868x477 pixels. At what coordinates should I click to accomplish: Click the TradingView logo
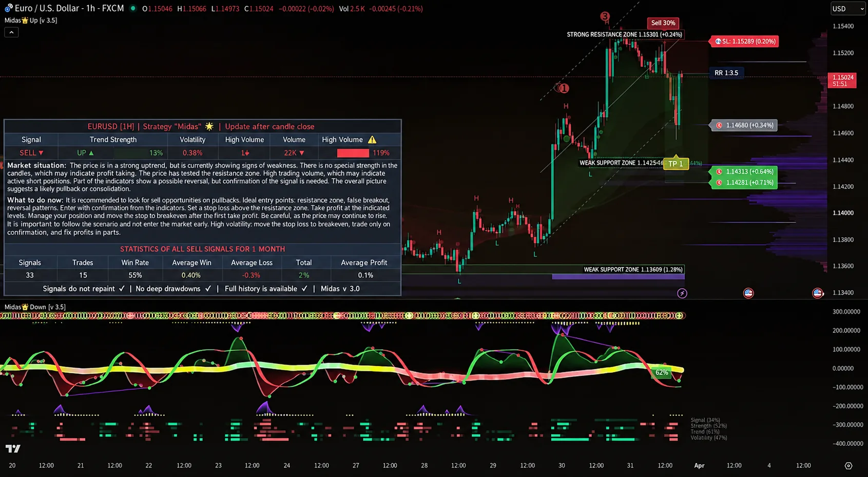pyautogui.click(x=13, y=449)
